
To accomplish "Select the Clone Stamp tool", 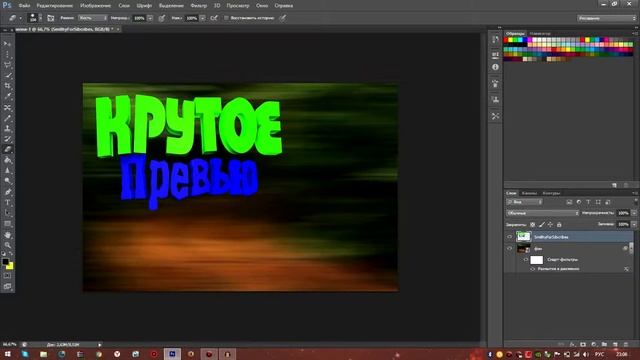I will tap(7, 129).
